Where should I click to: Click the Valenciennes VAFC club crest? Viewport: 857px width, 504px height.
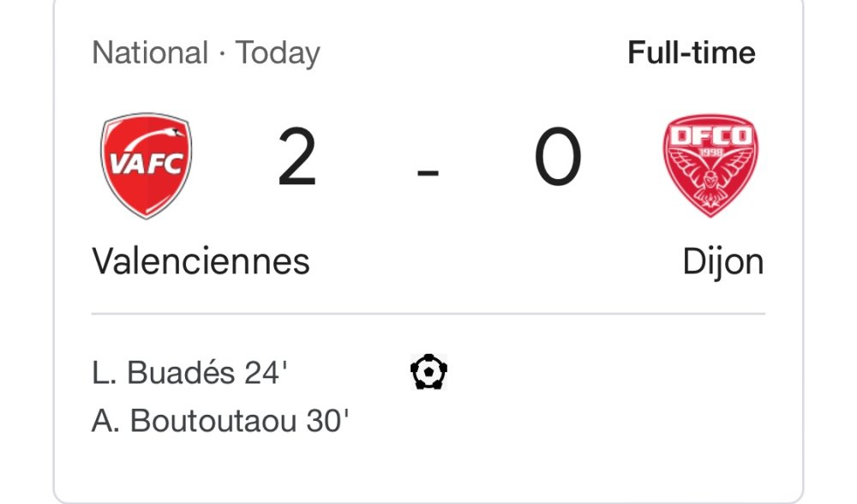(x=147, y=165)
